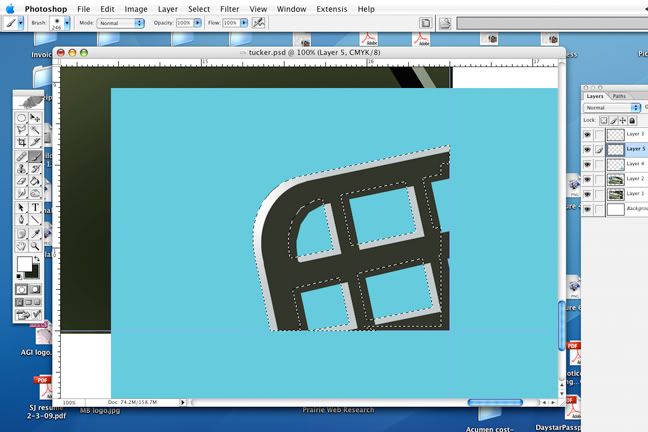Screen dimensions: 648x432
Task: Open the Apple menu
Action: [10, 9]
